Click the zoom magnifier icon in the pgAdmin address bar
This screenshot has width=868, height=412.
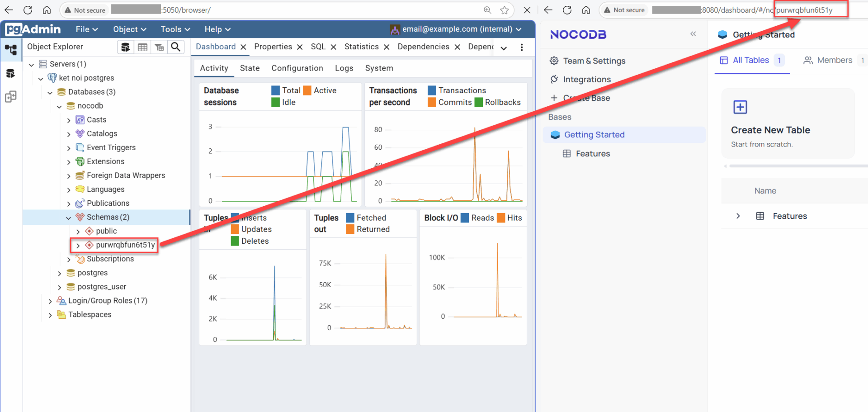coord(487,10)
